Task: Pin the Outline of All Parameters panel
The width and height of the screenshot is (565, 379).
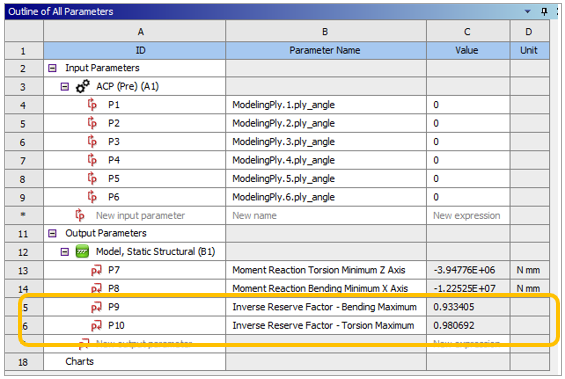Action: 544,12
